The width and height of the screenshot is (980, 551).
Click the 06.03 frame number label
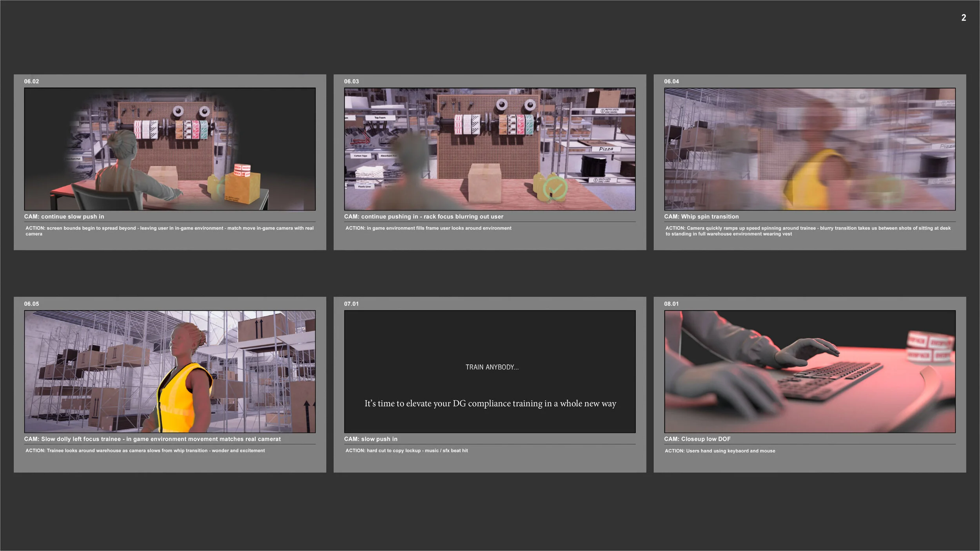[x=351, y=82]
